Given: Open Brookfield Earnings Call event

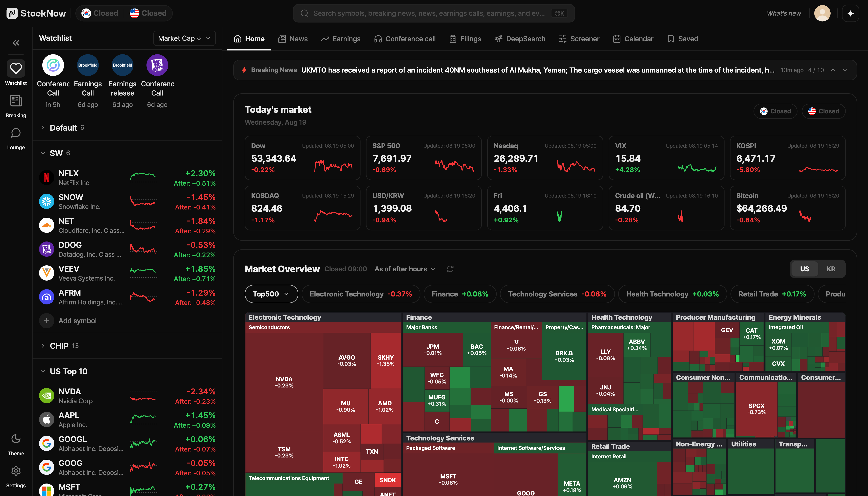Looking at the screenshot, I should [88, 81].
